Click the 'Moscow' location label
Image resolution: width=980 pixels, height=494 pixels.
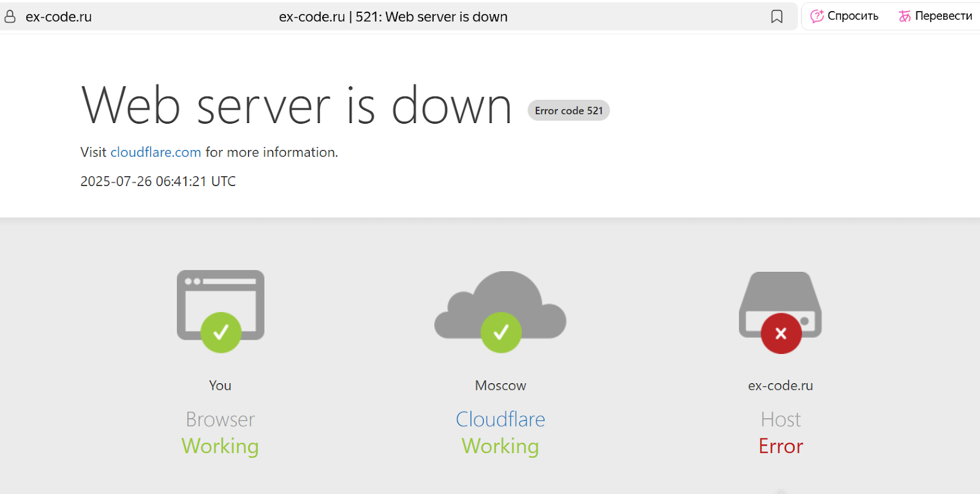(x=500, y=386)
